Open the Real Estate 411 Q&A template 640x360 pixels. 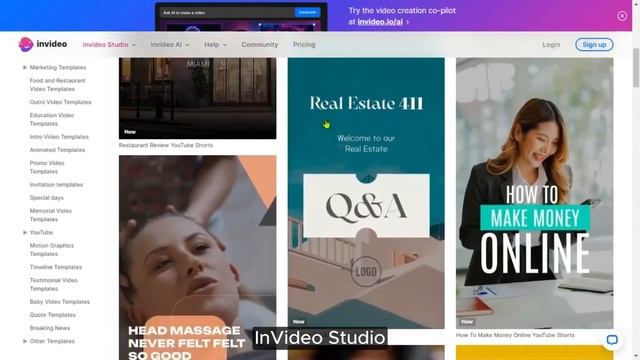click(x=366, y=193)
